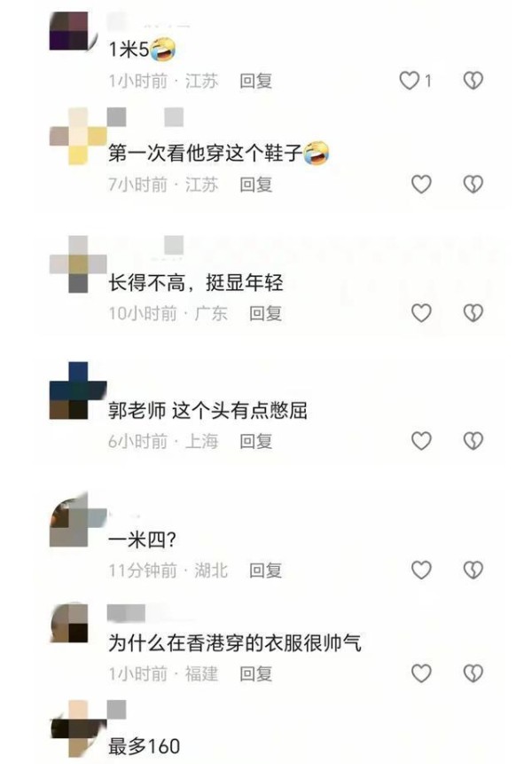
Task: Reply to the '为什么在香港穿的衣服很帅气' comment
Action: click(255, 673)
